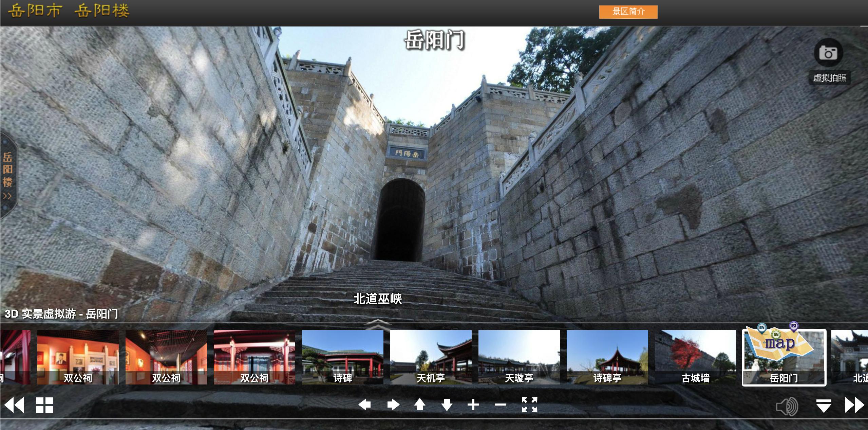Tilt the panorama view up
Screen dimensions: 868x430
coord(420,405)
